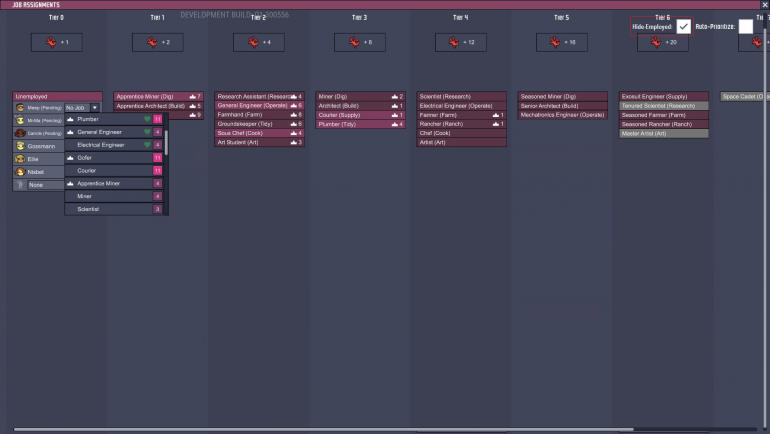Toggle the Hide Employed checkbox
This screenshot has height=434, width=770.
click(x=684, y=26)
